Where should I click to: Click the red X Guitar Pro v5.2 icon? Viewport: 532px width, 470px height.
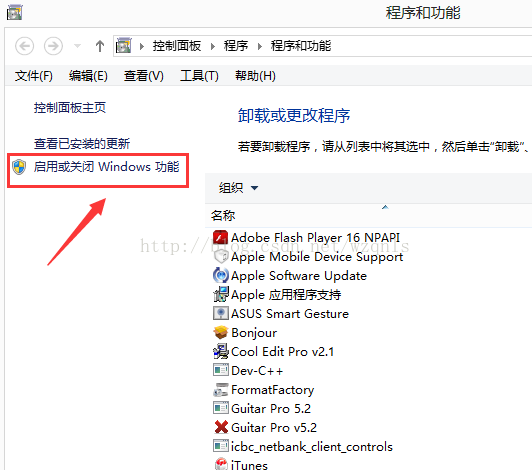(x=221, y=427)
